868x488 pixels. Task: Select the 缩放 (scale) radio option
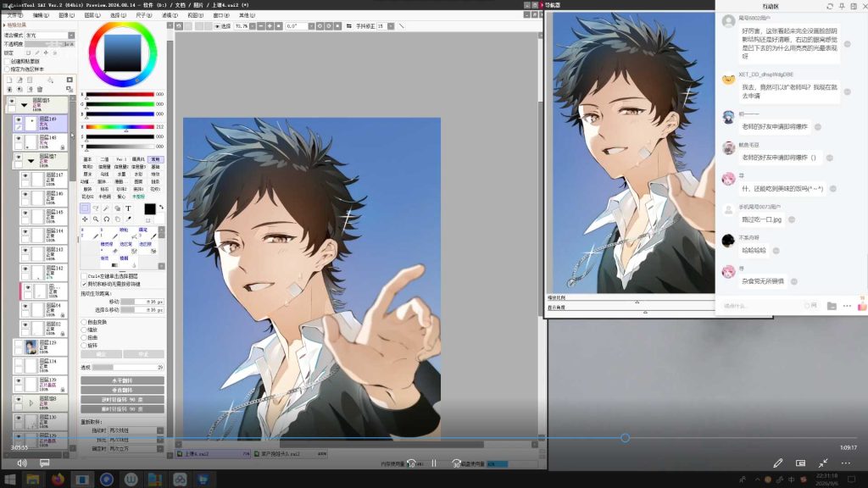[84, 330]
